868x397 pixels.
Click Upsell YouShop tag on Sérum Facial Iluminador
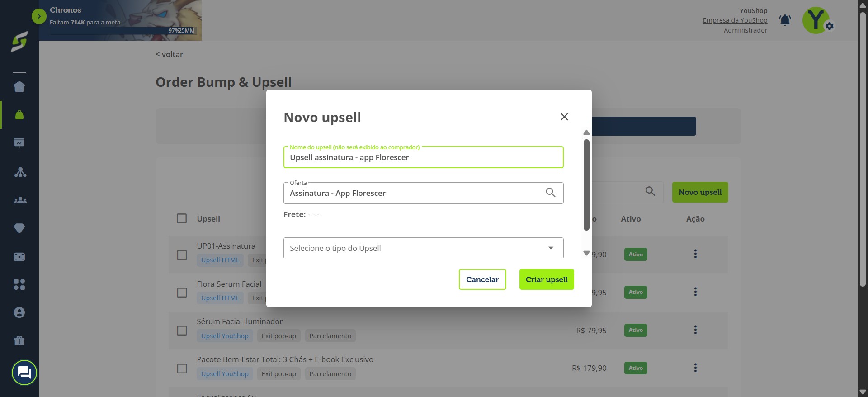(225, 336)
